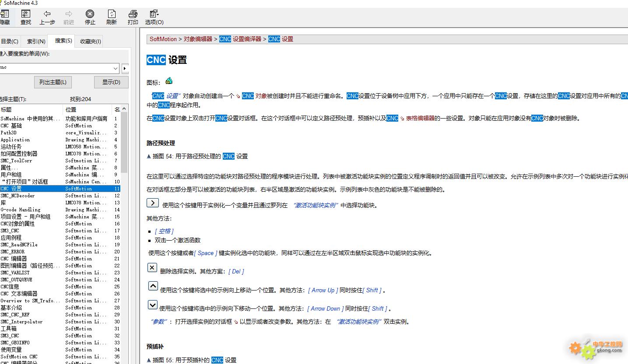Open the Options 选项(O) toolbar icon
This screenshot has width=628, height=364.
coord(154,14)
